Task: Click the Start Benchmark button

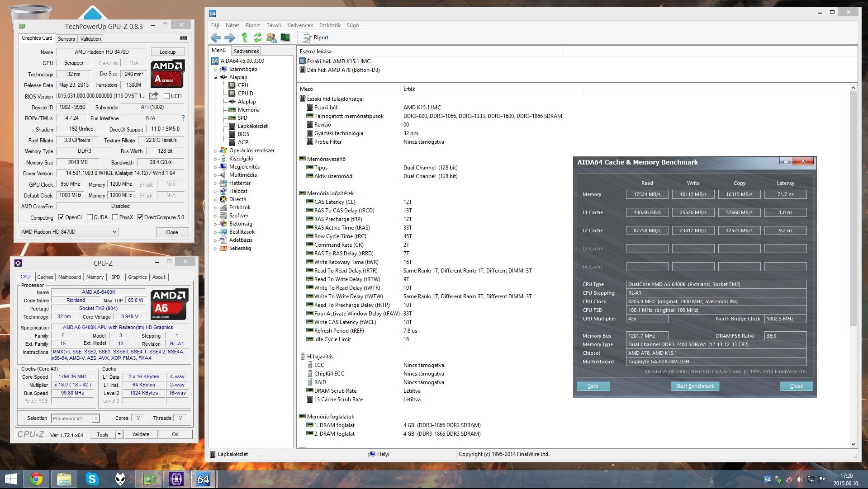Action: pos(695,386)
